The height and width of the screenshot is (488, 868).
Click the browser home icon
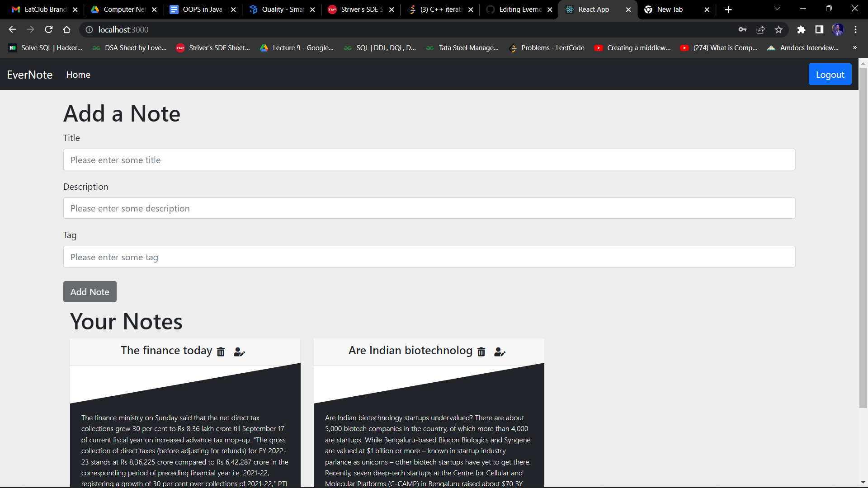66,29
